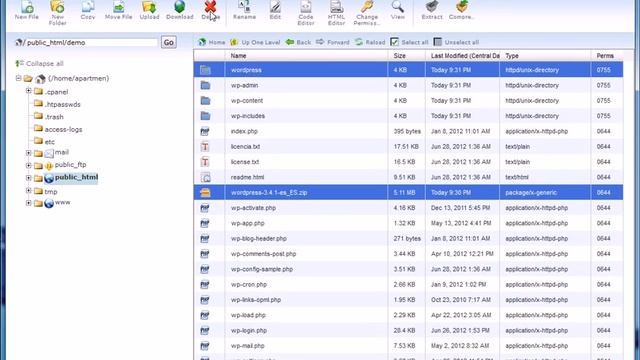Click the Extract toolbar icon
The image size is (640, 360).
point(432,10)
